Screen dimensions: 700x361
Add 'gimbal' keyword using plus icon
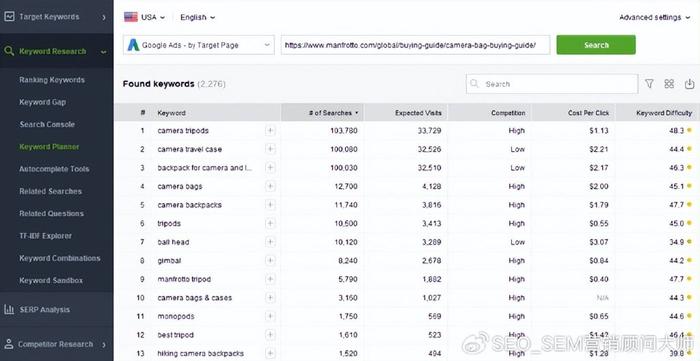point(270,260)
